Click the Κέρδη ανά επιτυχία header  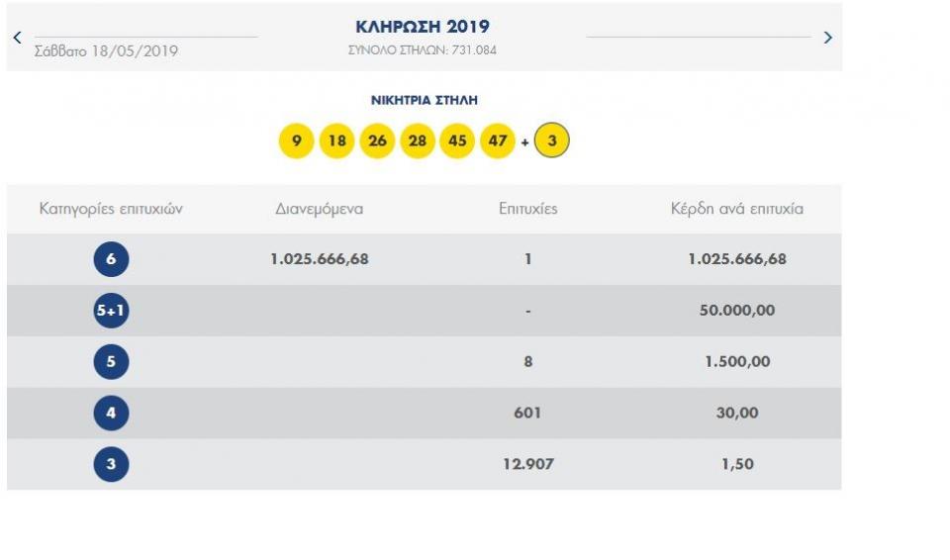(737, 209)
